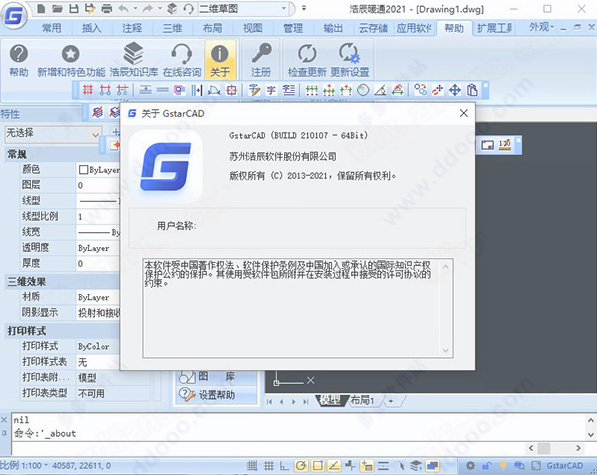Click 检查更新 (Check Update) icon

pos(307,60)
